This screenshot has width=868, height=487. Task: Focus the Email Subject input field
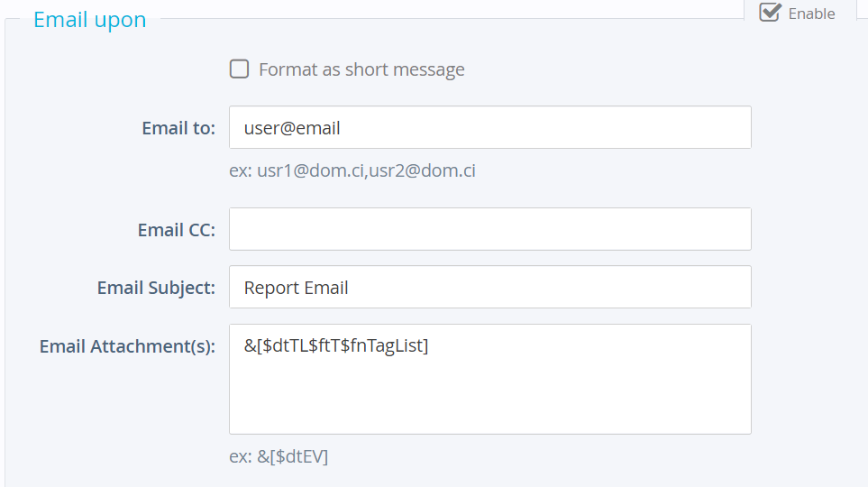coord(489,287)
